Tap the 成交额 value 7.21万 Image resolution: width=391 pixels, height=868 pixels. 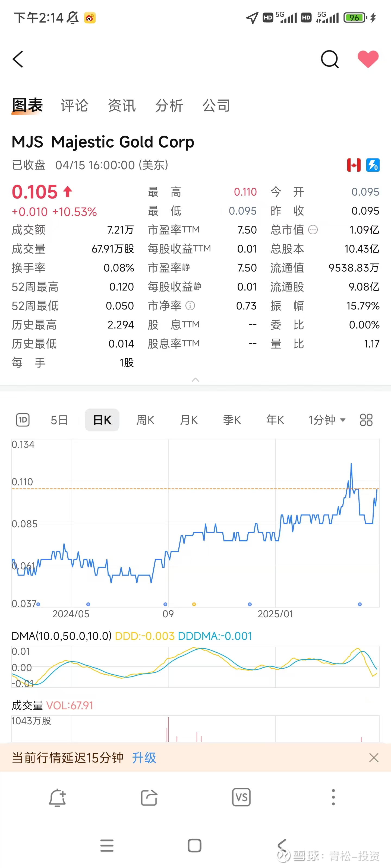click(x=121, y=230)
